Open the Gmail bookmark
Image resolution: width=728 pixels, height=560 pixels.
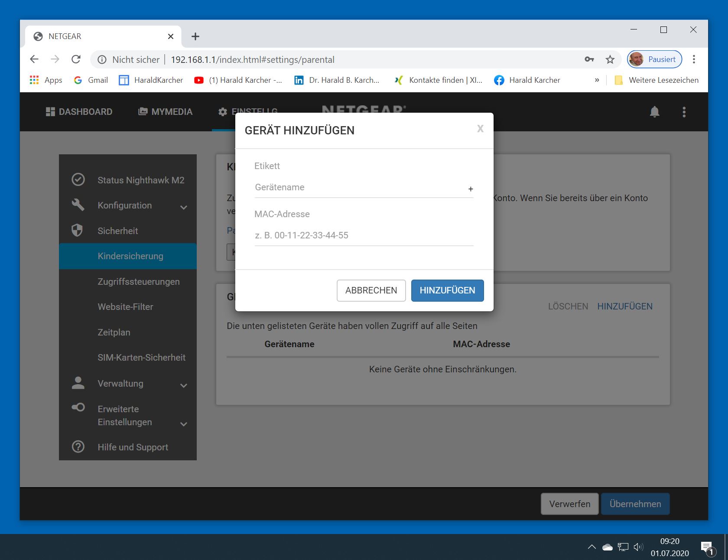91,80
